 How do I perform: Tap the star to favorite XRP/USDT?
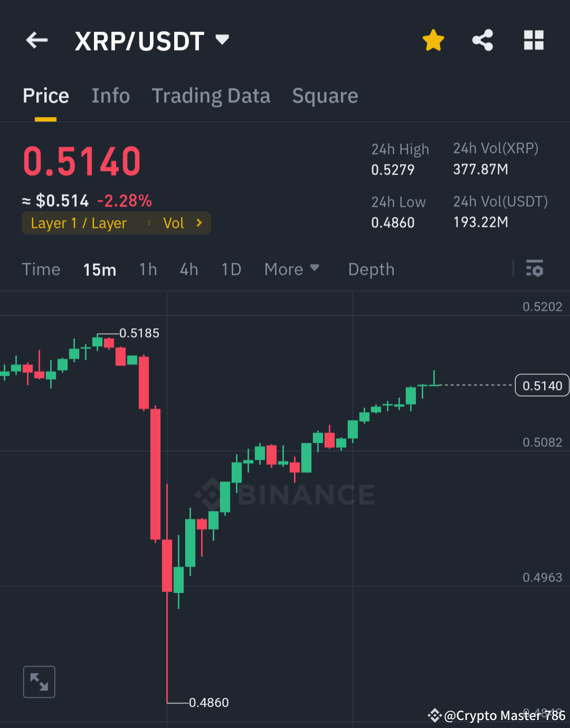coord(433,40)
